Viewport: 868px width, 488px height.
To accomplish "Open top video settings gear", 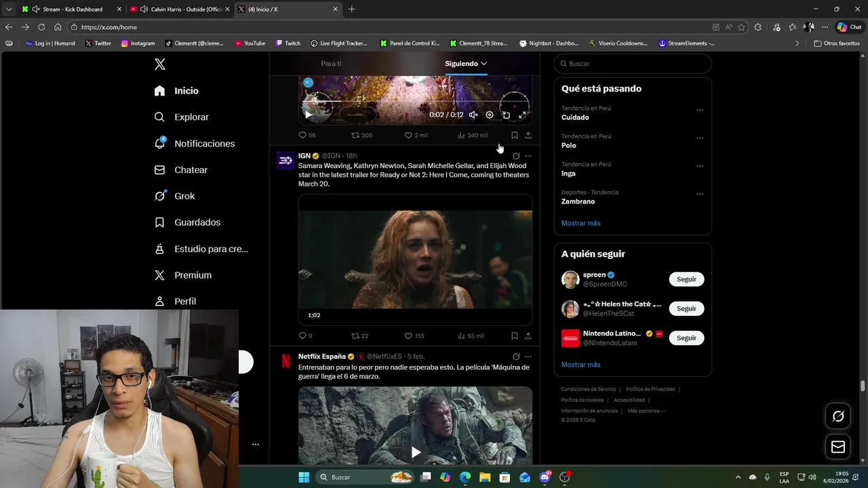I will (490, 115).
